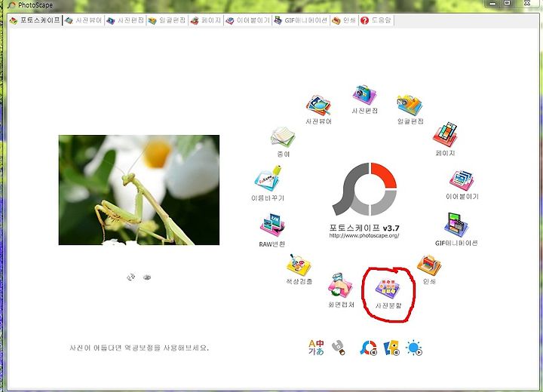Image resolution: width=543 pixels, height=392 pixels.
Task: Visit the photoscape.org link
Action: (x=364, y=235)
